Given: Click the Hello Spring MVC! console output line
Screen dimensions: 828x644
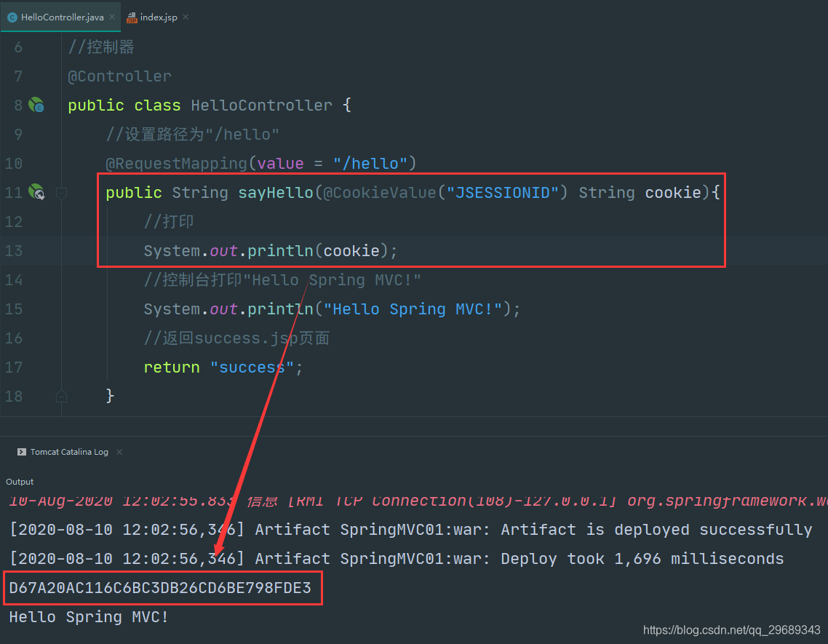Looking at the screenshot, I should pos(89,616).
